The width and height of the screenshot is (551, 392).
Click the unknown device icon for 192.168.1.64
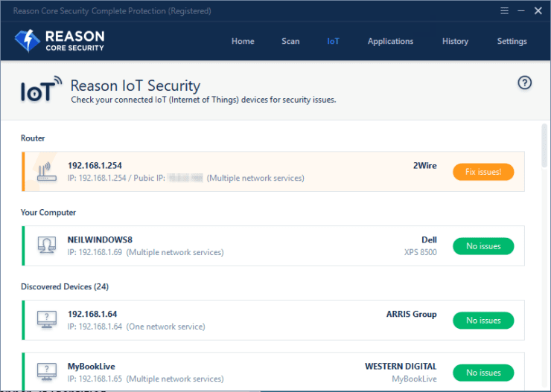[47, 320]
